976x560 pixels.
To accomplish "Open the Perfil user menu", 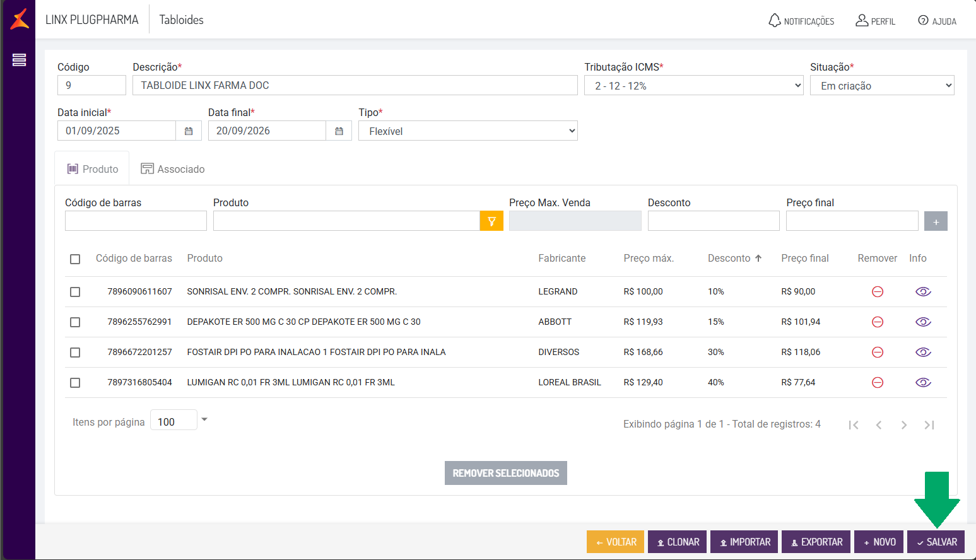I will pos(875,21).
